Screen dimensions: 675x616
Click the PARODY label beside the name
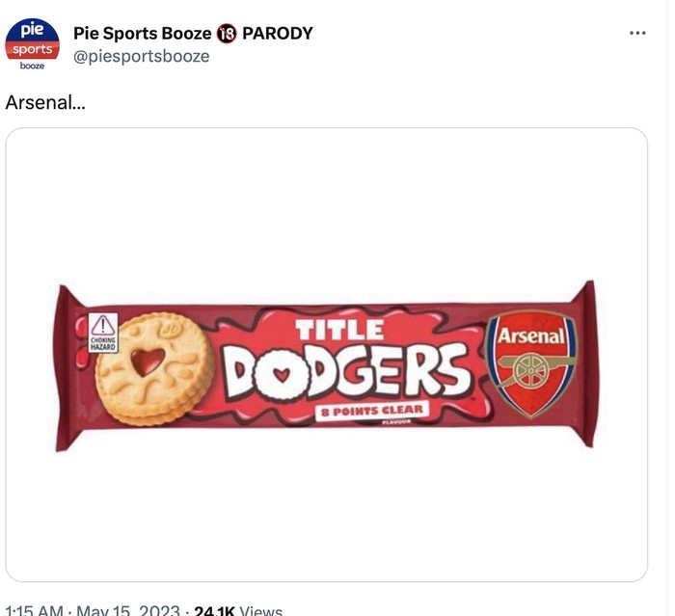click(x=278, y=34)
